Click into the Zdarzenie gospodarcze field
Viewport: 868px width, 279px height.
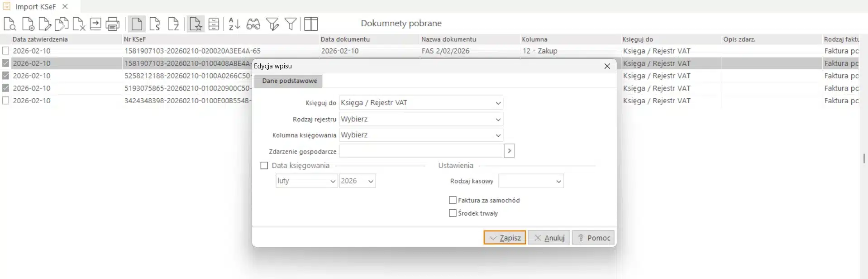[x=421, y=151]
